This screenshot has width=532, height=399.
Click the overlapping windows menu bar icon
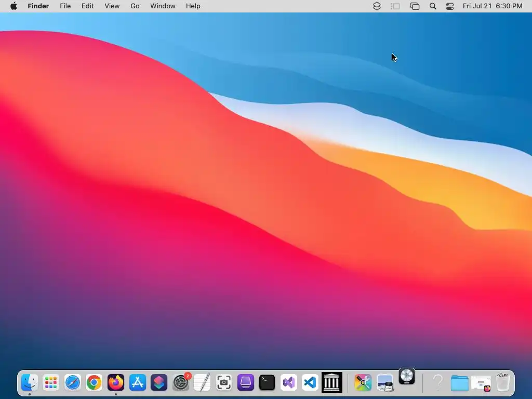pyautogui.click(x=415, y=6)
